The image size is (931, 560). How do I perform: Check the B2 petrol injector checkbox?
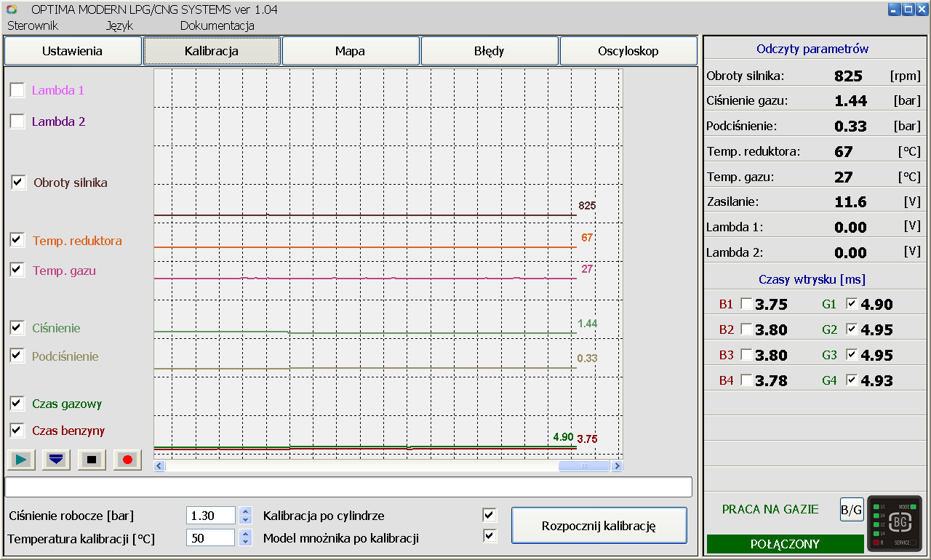[x=746, y=329]
